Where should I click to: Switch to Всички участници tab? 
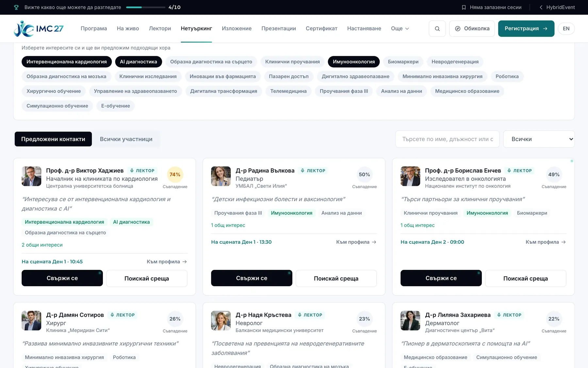pos(126,139)
